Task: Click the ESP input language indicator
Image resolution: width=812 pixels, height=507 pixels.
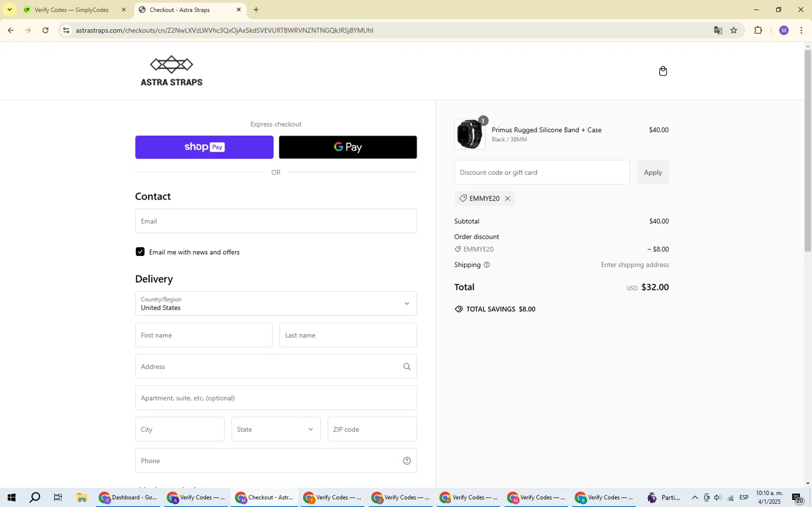Action: (744, 498)
